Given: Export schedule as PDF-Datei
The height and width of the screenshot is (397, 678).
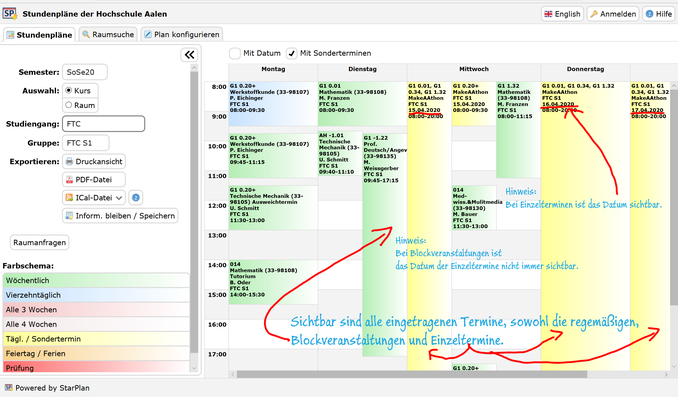Looking at the screenshot, I should click(94, 179).
